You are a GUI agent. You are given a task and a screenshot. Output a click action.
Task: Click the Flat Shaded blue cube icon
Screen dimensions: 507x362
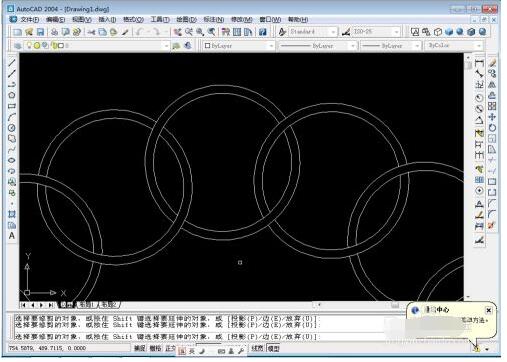tap(449, 32)
